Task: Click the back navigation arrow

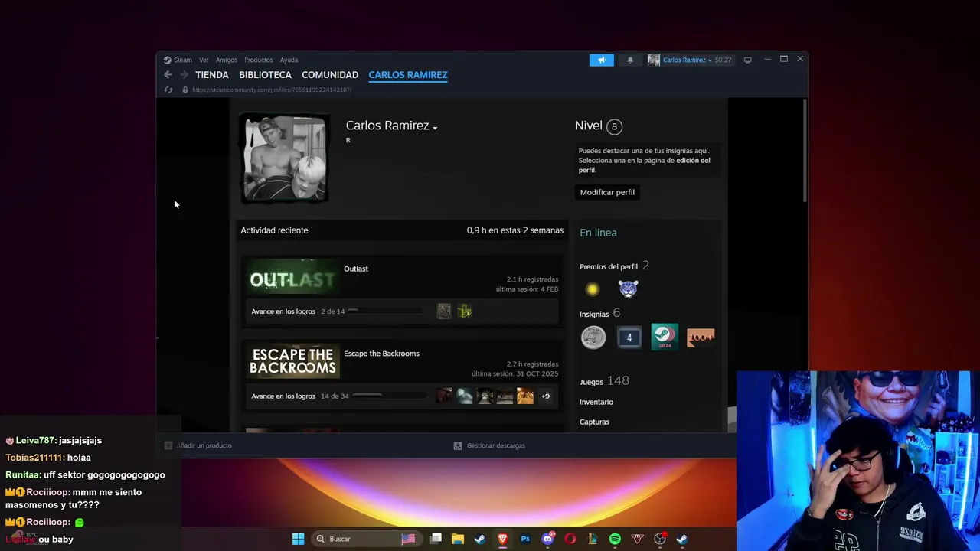Action: 168,75
